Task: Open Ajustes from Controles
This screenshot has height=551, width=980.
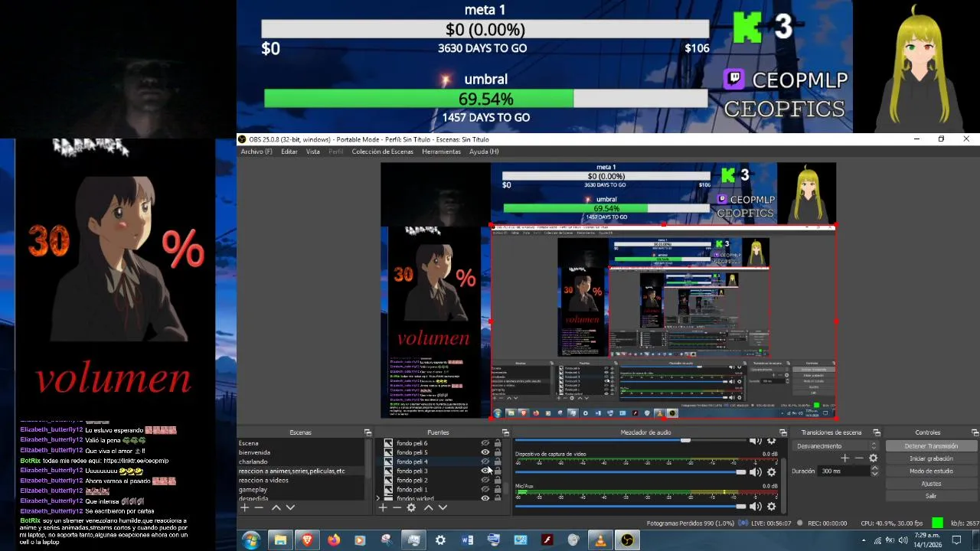Action: [x=931, y=484]
